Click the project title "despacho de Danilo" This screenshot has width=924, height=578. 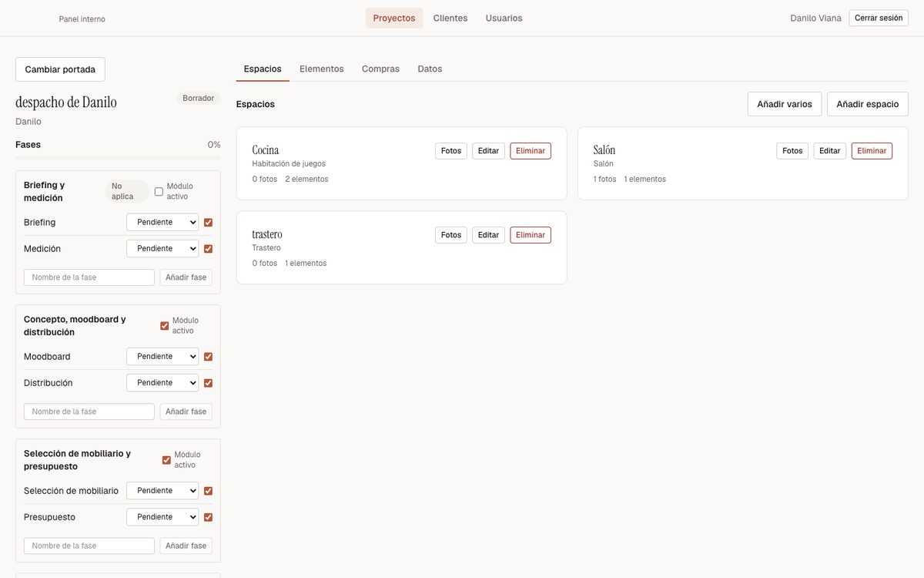[66, 102]
